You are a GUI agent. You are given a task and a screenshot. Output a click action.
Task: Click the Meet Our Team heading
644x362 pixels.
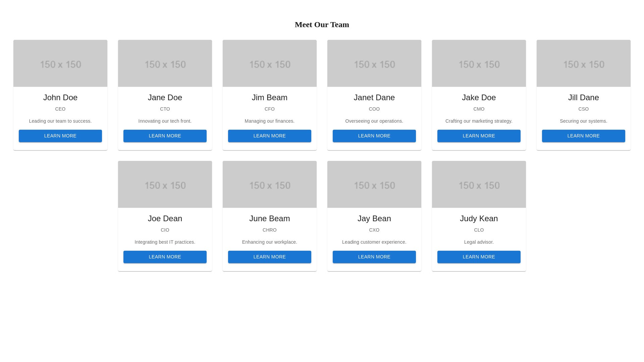[x=322, y=24]
